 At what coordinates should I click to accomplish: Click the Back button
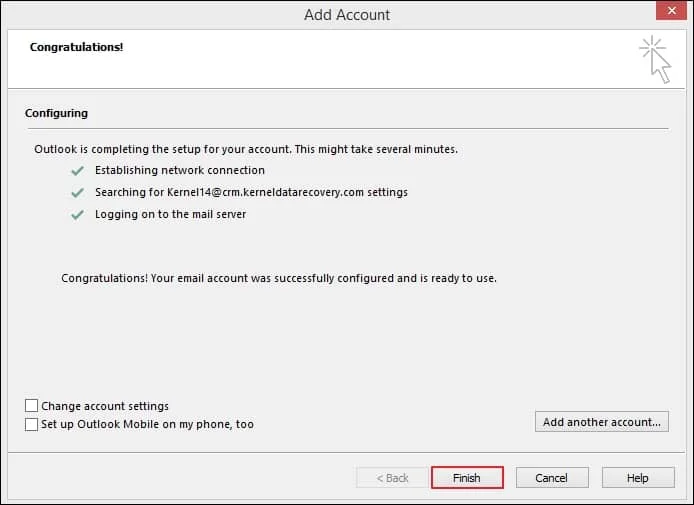(392, 478)
